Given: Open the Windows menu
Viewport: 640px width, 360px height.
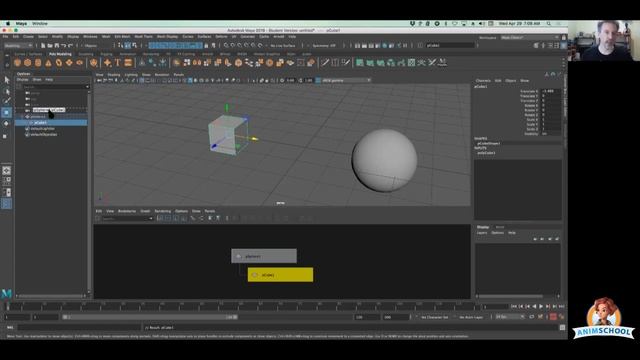Looking at the screenshot, I should pyautogui.click(x=90, y=37).
